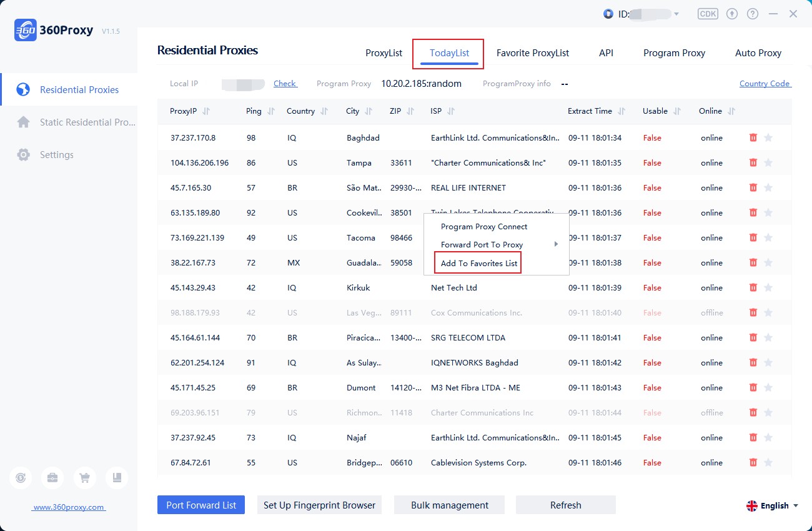
Task: Go to the Program Proxy tab
Action: 675,53
